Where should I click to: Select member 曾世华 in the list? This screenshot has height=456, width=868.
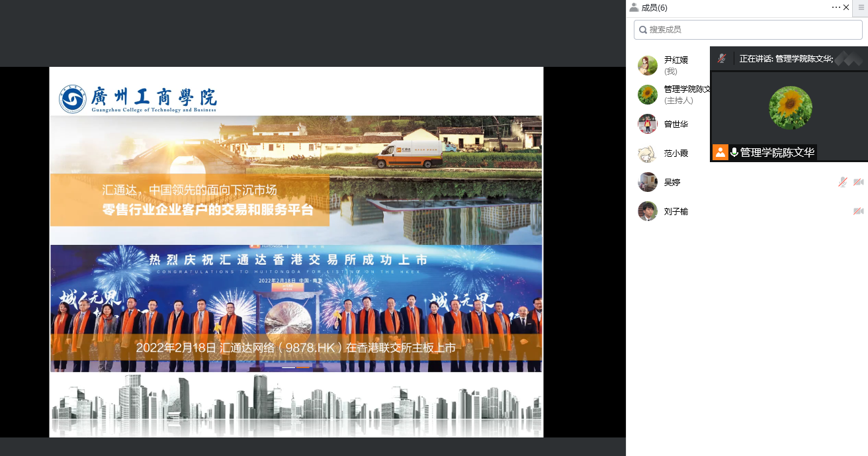pyautogui.click(x=675, y=124)
